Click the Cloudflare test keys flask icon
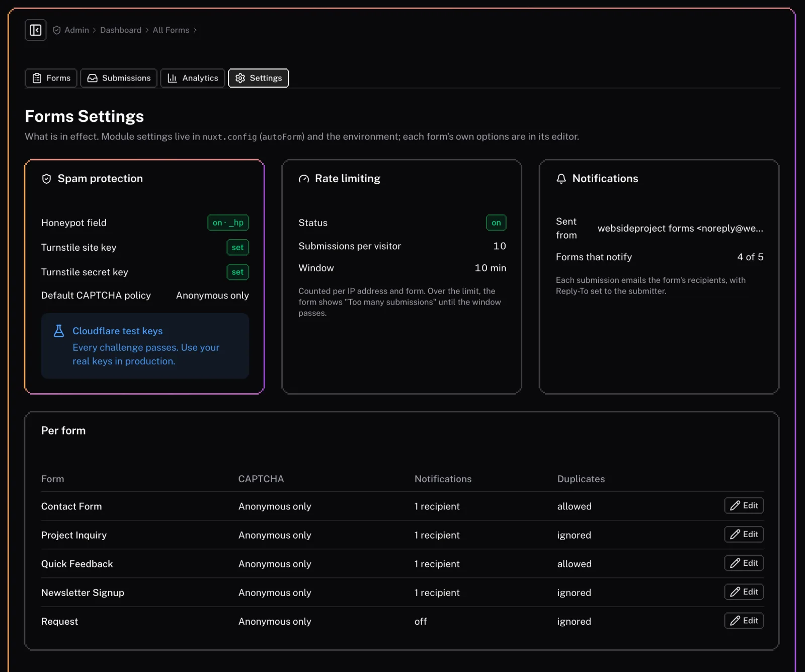This screenshot has height=672, width=805. [x=59, y=331]
